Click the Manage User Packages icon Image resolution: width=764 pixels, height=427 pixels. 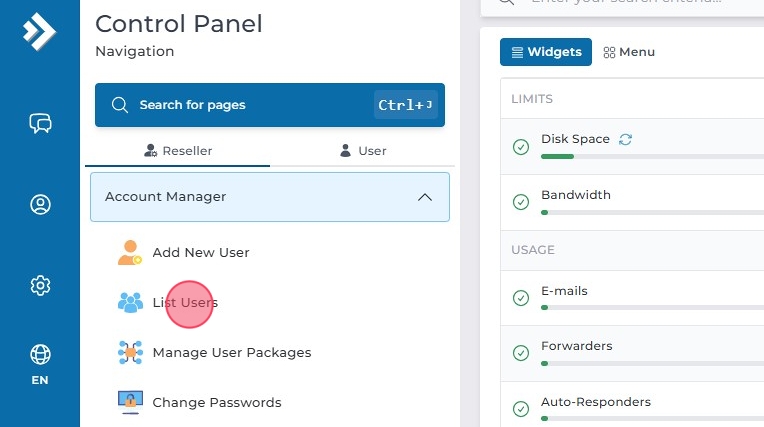point(130,353)
